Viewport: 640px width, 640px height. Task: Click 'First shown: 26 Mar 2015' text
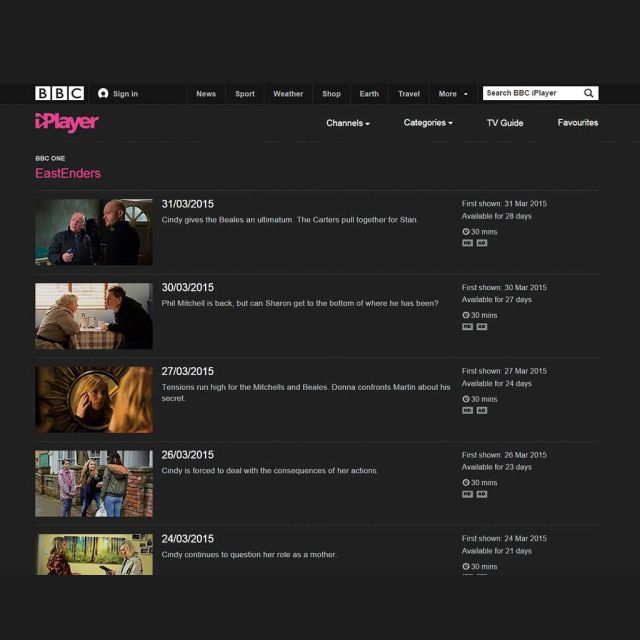(504, 455)
